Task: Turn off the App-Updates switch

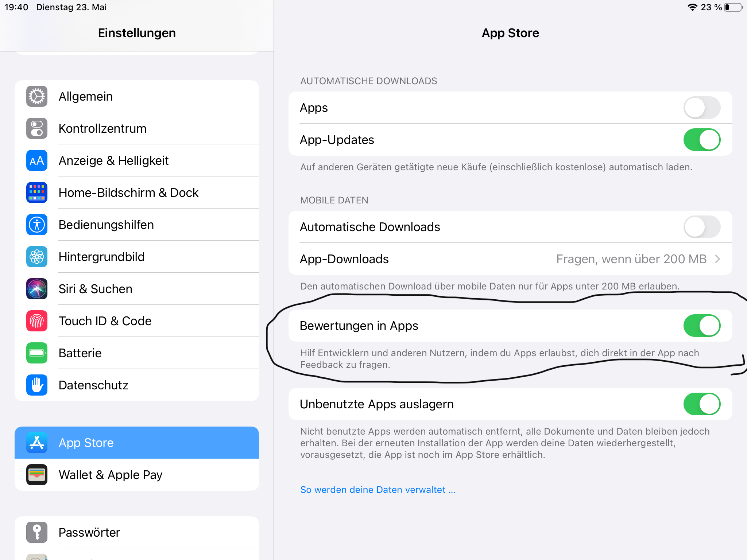Action: pyautogui.click(x=701, y=140)
